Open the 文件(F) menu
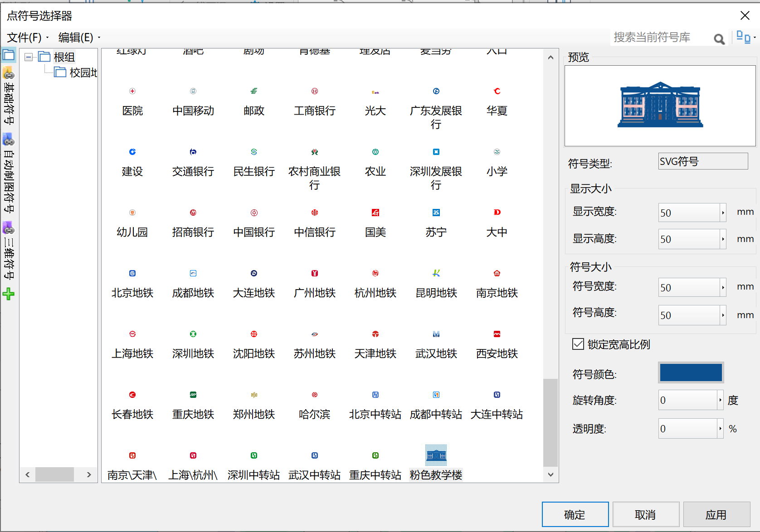Viewport: 760px width, 532px height. click(x=27, y=37)
